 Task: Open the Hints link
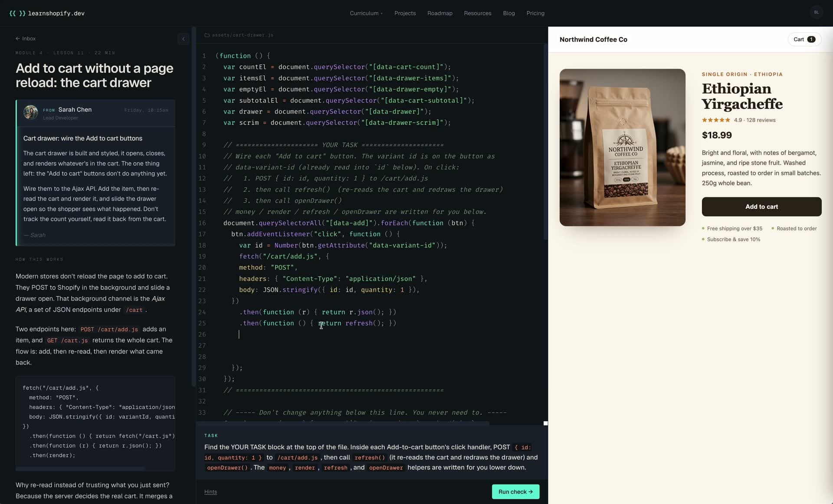pyautogui.click(x=210, y=491)
